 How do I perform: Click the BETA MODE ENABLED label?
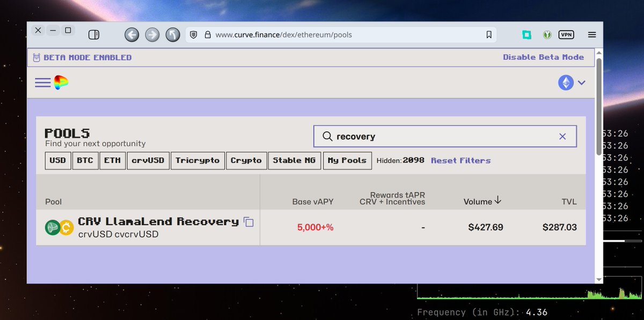[x=87, y=57]
